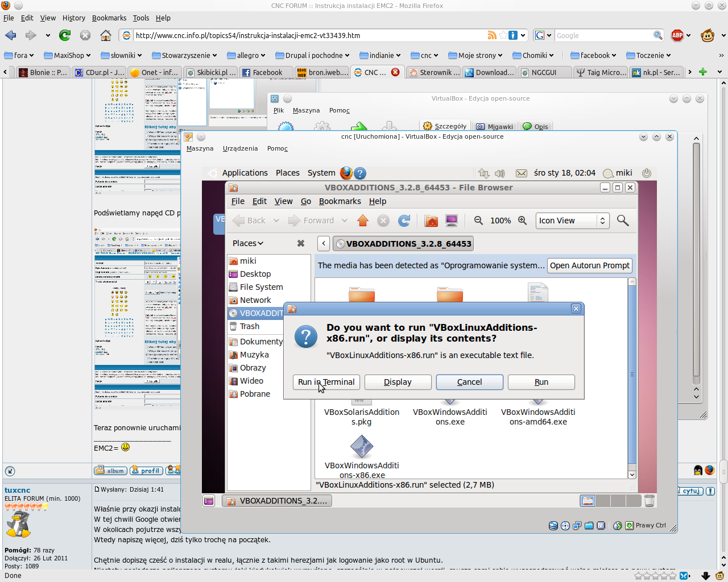
Task: Click GNOME panel Firefox launcher icon
Action: [346, 173]
